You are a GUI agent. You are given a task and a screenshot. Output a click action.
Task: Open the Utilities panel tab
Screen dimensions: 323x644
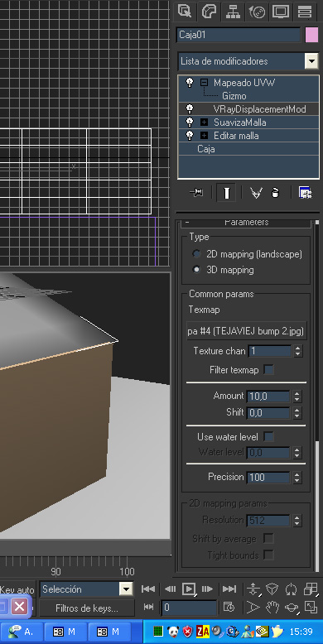[305, 12]
